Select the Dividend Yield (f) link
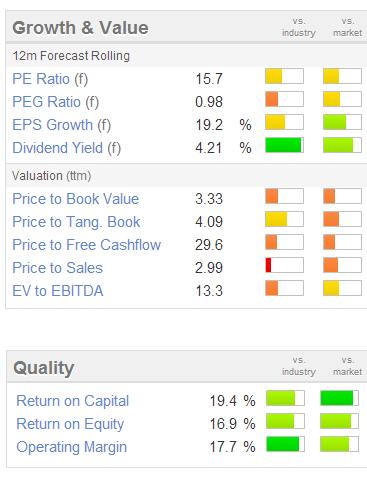367x480 pixels. point(67,148)
